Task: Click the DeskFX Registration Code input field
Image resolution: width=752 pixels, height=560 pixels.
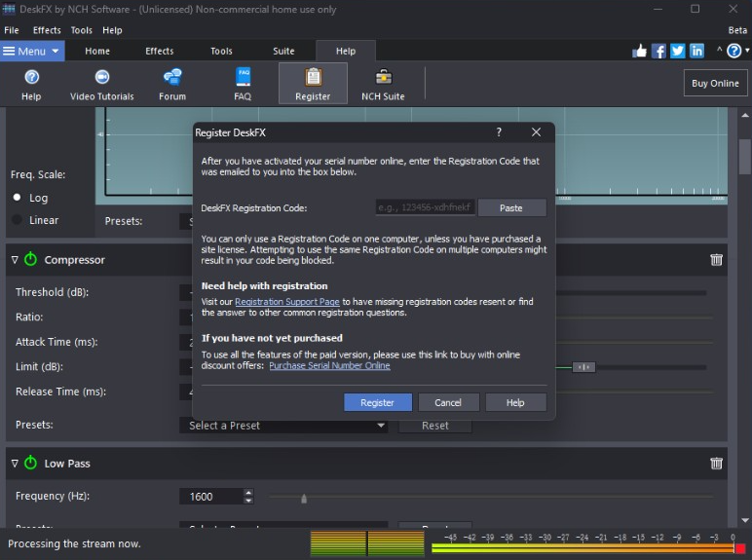Action: point(425,207)
